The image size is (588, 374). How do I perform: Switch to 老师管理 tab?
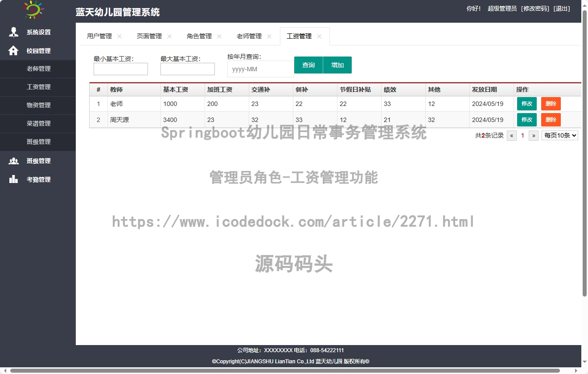pyautogui.click(x=249, y=37)
